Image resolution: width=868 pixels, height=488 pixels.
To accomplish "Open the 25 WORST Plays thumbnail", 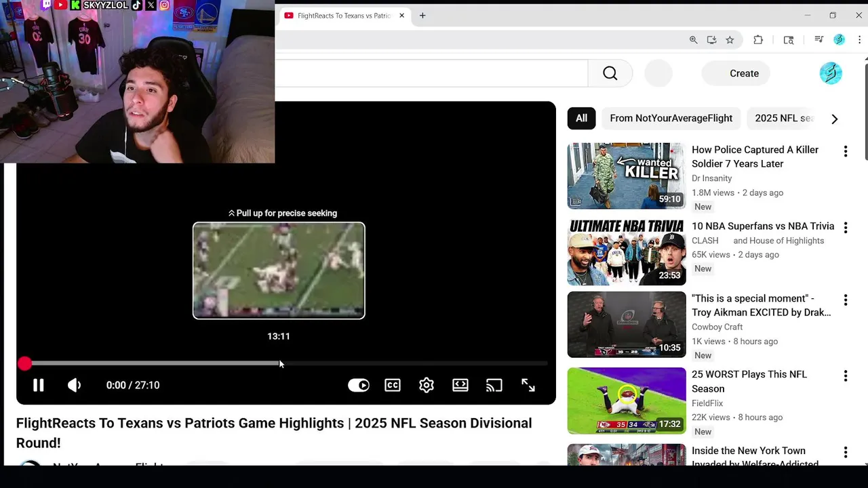I will pyautogui.click(x=627, y=401).
